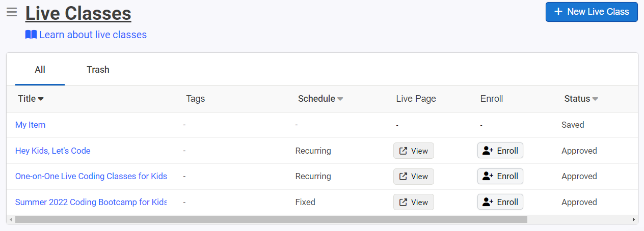Sort table by Schedule column
Screen dimensions: 644x231
point(320,99)
